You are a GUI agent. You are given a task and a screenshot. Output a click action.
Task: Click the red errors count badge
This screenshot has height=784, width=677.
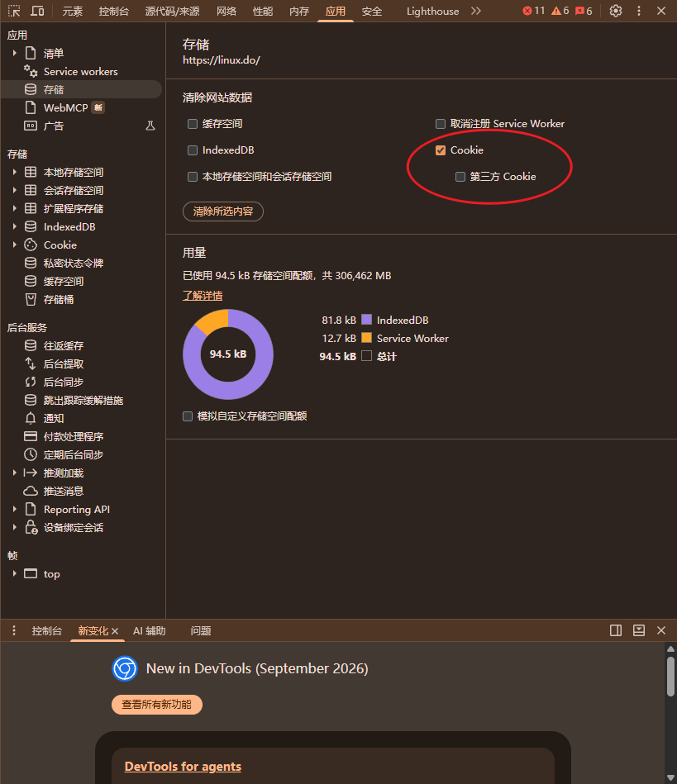pyautogui.click(x=533, y=11)
